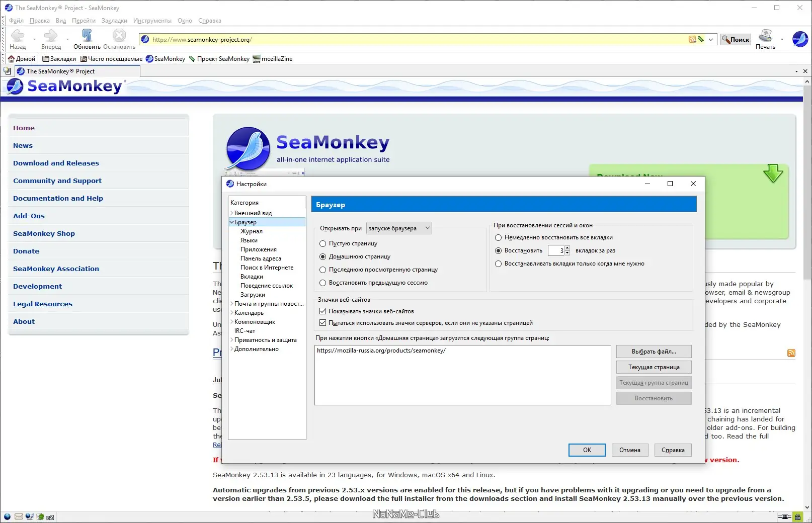Select Восстановить предыдущую сессию radio option
The width and height of the screenshot is (812, 523).
pos(323,283)
